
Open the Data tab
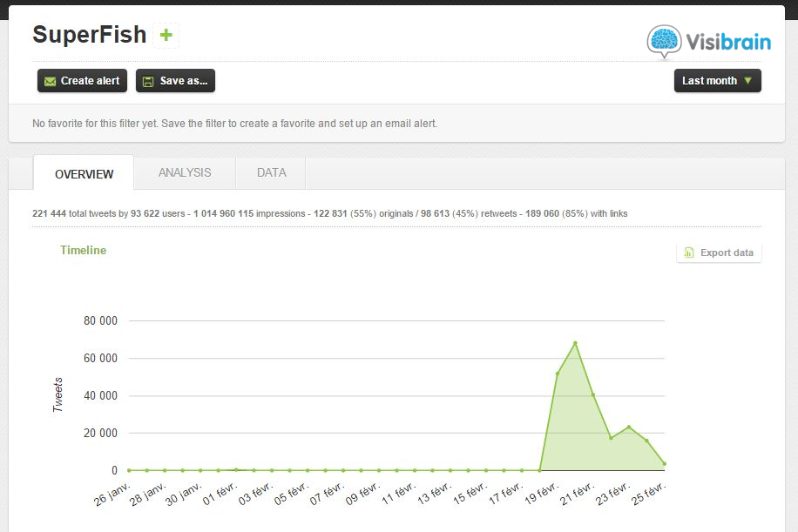(271, 173)
